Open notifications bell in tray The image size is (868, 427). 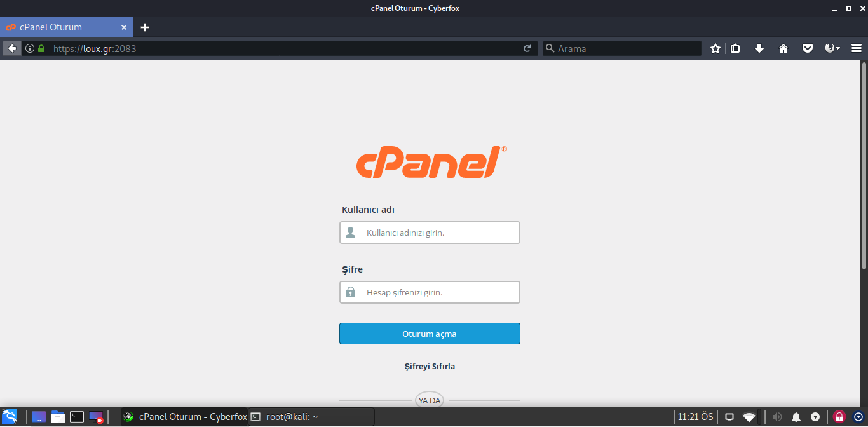(796, 417)
